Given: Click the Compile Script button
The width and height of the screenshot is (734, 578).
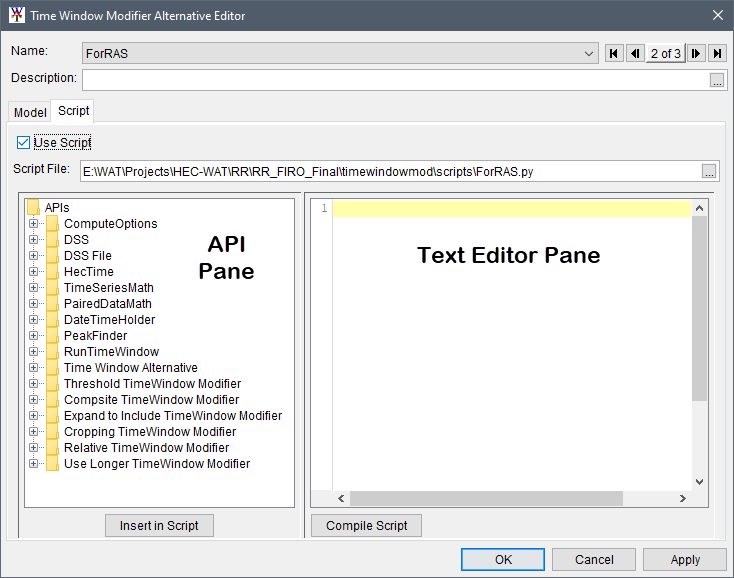Looking at the screenshot, I should pyautogui.click(x=366, y=526).
